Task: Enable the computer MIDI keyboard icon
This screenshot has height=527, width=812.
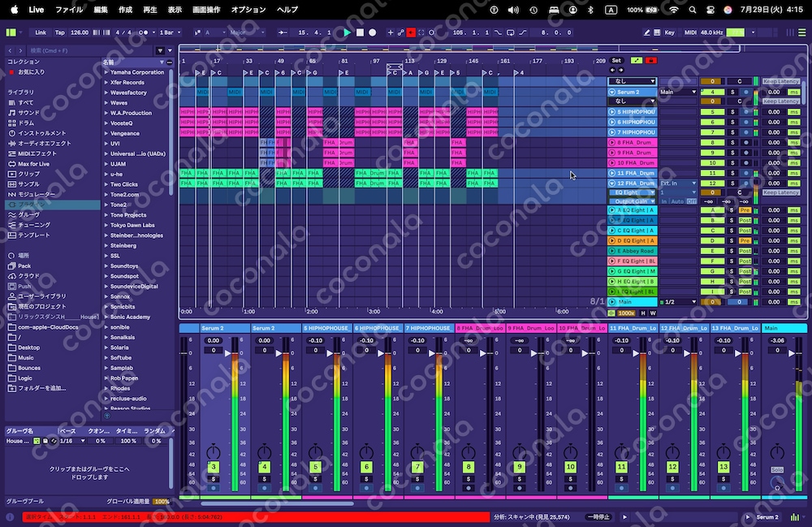Action: [x=657, y=32]
